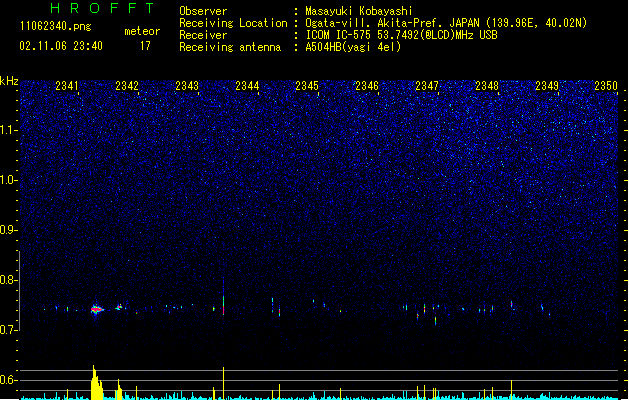Click the "Observer" field label
This screenshot has width=629, height=400.
[x=203, y=11]
